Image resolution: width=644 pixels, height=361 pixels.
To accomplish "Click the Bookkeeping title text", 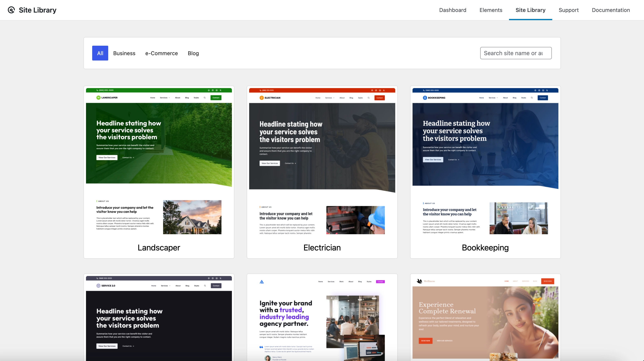I will coord(485,248).
